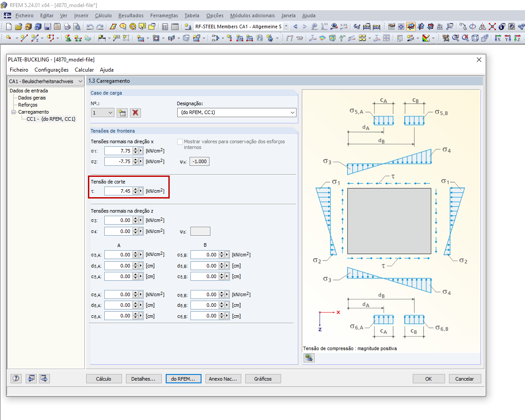Go to previous load case arrow
The image size is (525, 420).
[295, 27]
